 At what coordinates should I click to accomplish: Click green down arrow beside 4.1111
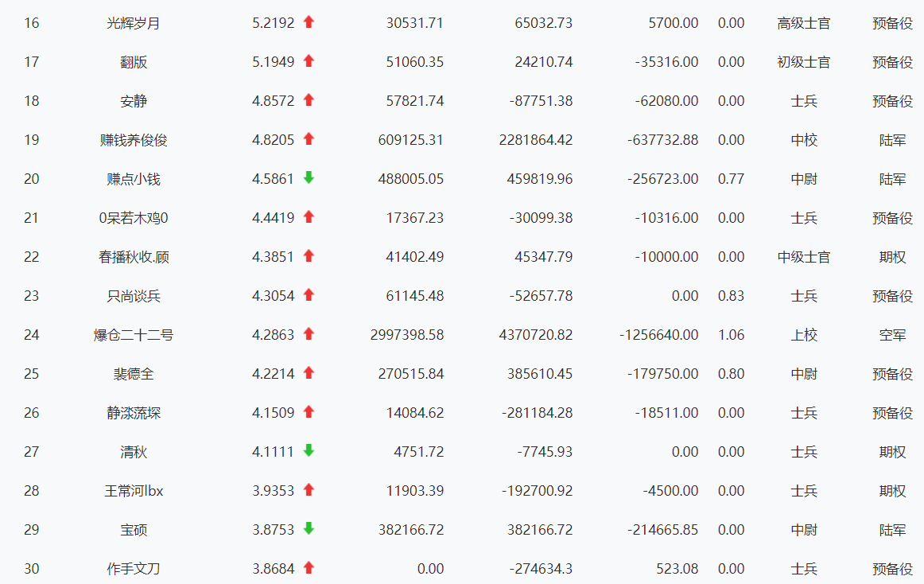coord(309,450)
